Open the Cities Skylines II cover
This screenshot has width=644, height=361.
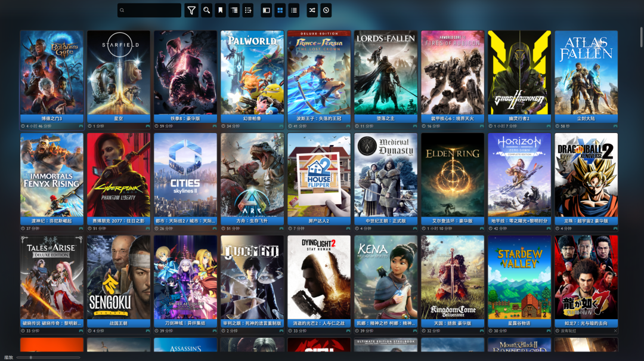tap(185, 175)
